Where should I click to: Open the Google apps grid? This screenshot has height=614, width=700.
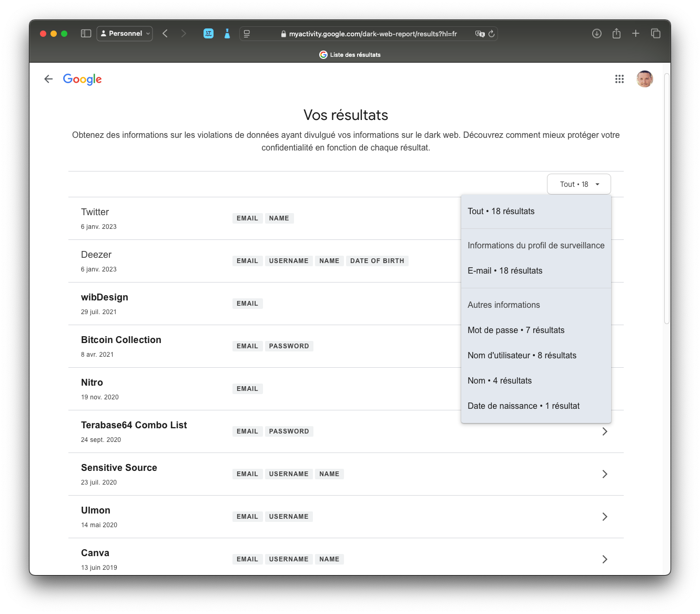click(619, 79)
